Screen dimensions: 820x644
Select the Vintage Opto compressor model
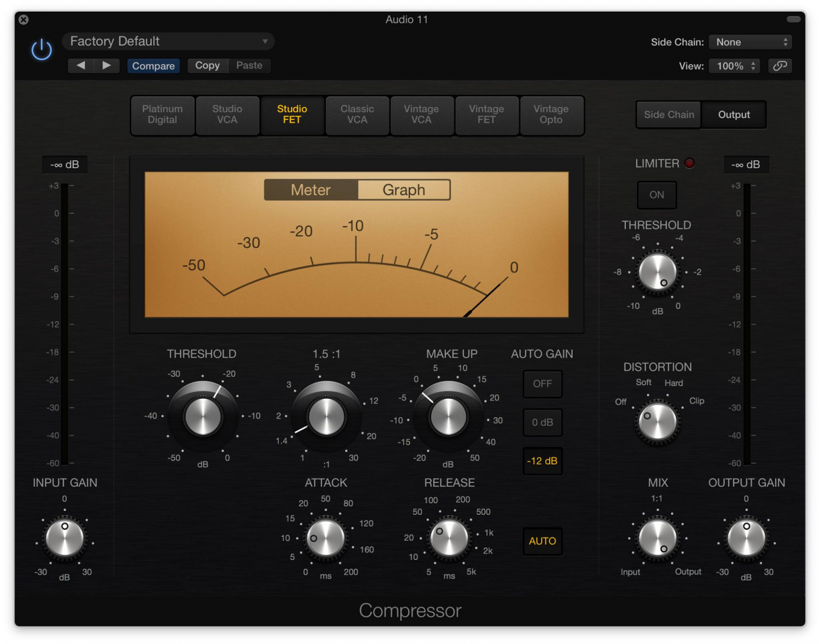click(x=551, y=115)
